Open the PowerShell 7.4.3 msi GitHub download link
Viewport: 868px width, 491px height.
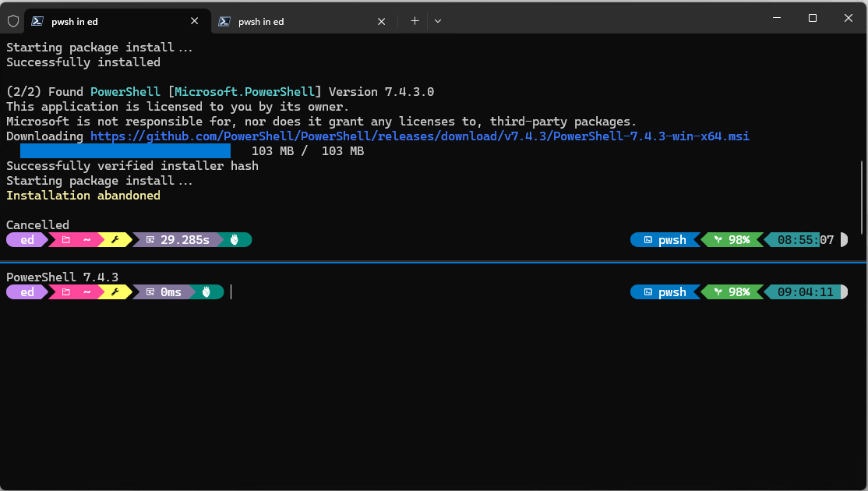[x=420, y=136]
